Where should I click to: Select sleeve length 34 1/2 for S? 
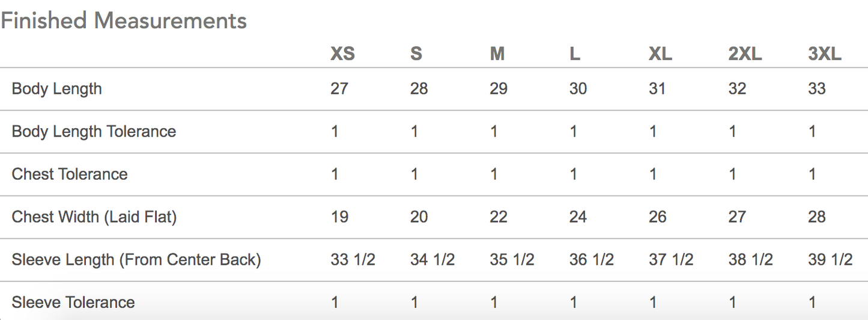432,260
